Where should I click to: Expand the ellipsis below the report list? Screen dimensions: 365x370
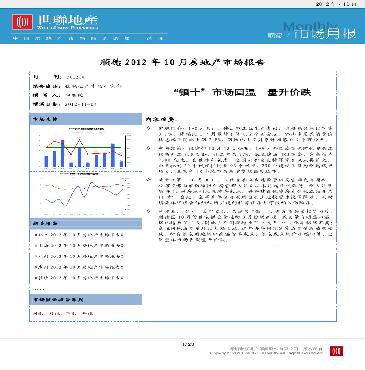pos(39,289)
